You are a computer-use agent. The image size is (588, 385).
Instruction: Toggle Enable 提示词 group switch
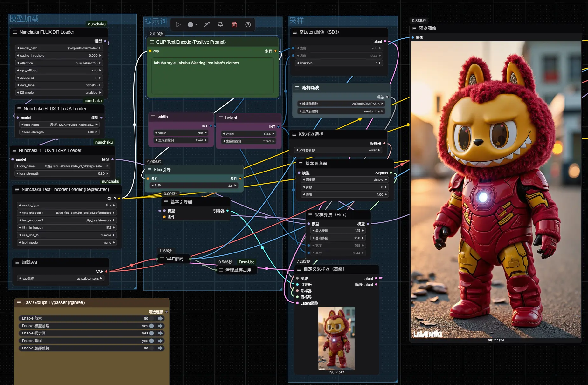pos(152,333)
